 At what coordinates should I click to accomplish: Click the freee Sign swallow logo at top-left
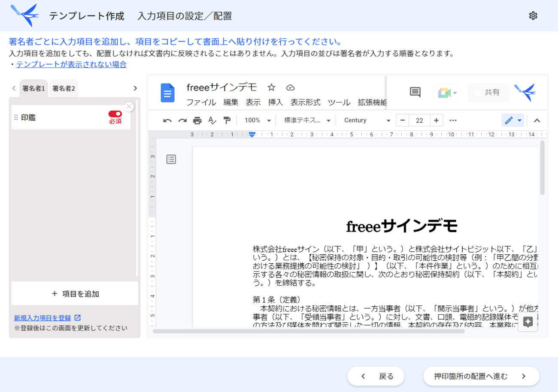24,15
